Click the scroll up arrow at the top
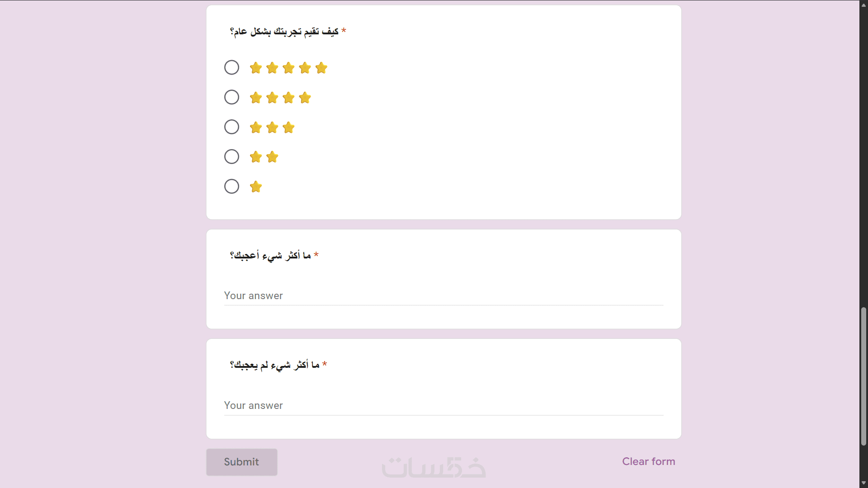Screen dimensions: 868x488 (863, 5)
